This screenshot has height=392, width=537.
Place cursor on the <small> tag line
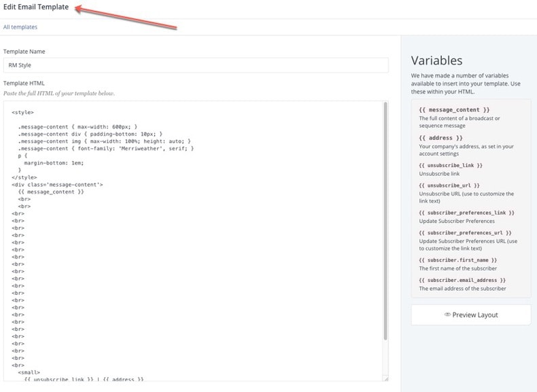point(29,372)
